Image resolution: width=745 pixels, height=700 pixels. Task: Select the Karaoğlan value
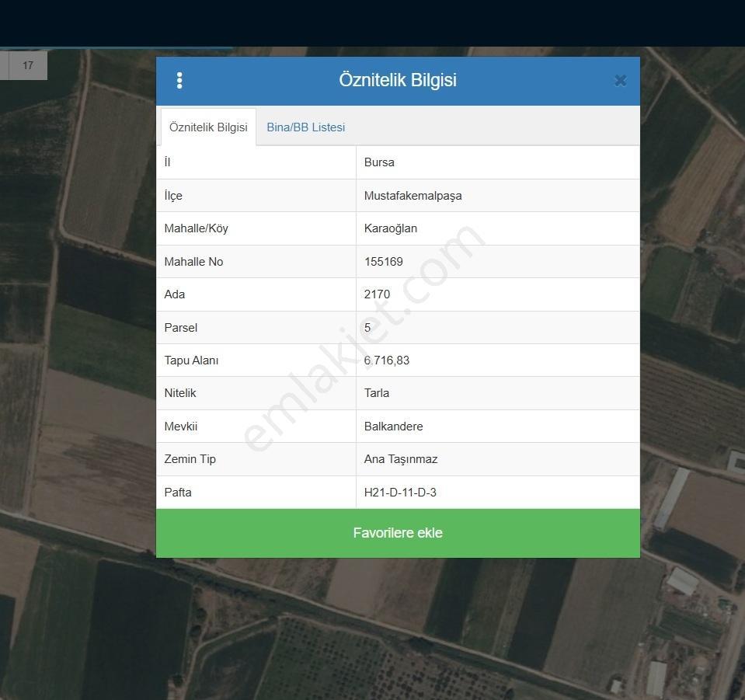click(x=390, y=228)
